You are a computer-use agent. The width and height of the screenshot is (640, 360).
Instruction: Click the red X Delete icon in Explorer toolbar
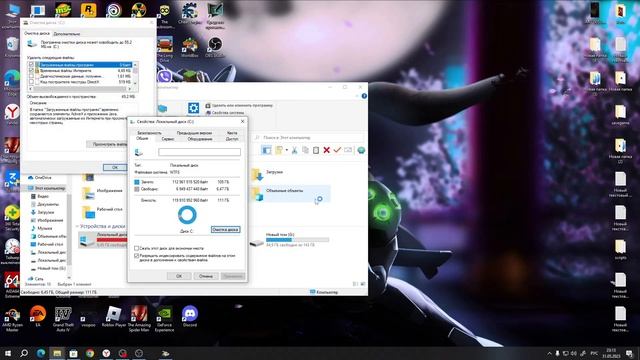pyautogui.click(x=327, y=150)
